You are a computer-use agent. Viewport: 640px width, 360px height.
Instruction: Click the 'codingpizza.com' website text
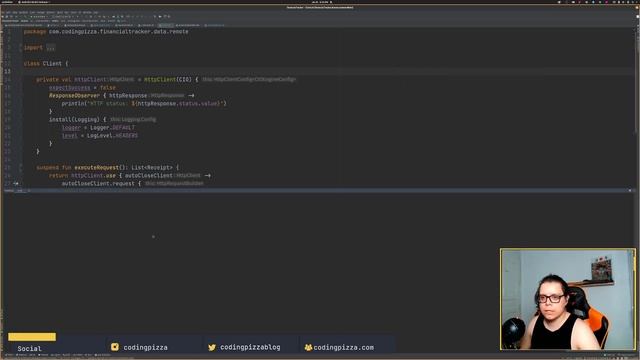344,347
